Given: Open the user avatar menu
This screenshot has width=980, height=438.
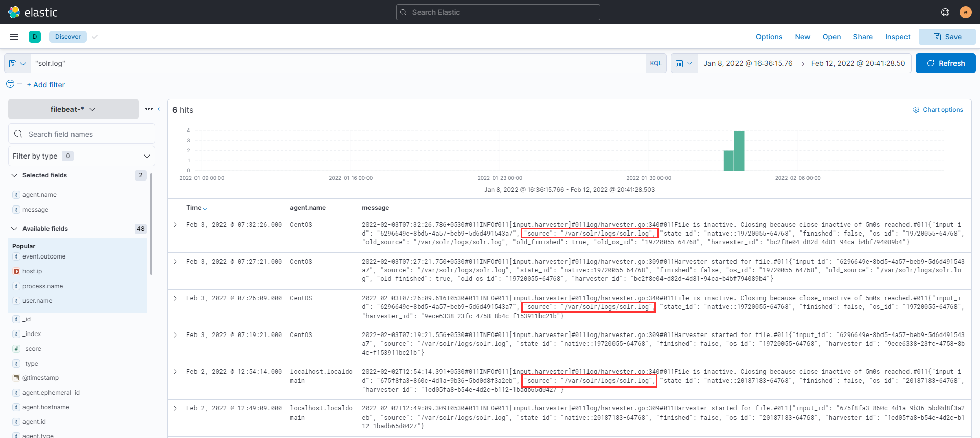Looking at the screenshot, I should click(x=965, y=12).
